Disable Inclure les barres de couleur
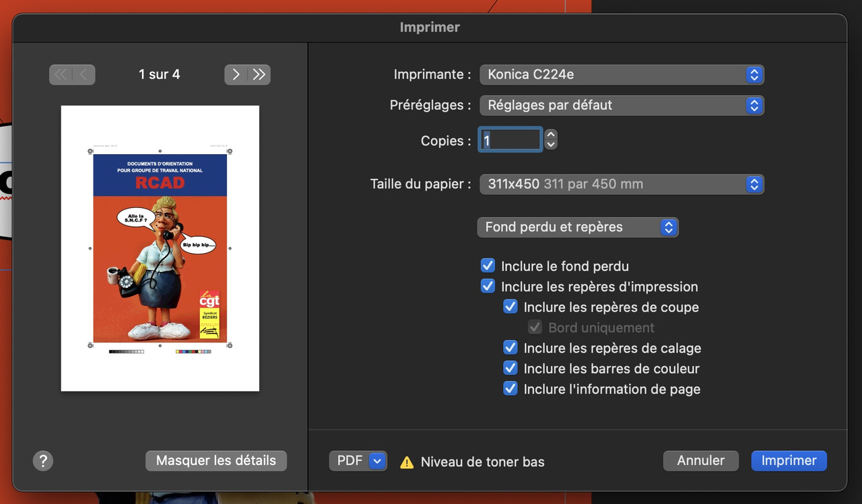The width and height of the screenshot is (862, 504). 510,367
